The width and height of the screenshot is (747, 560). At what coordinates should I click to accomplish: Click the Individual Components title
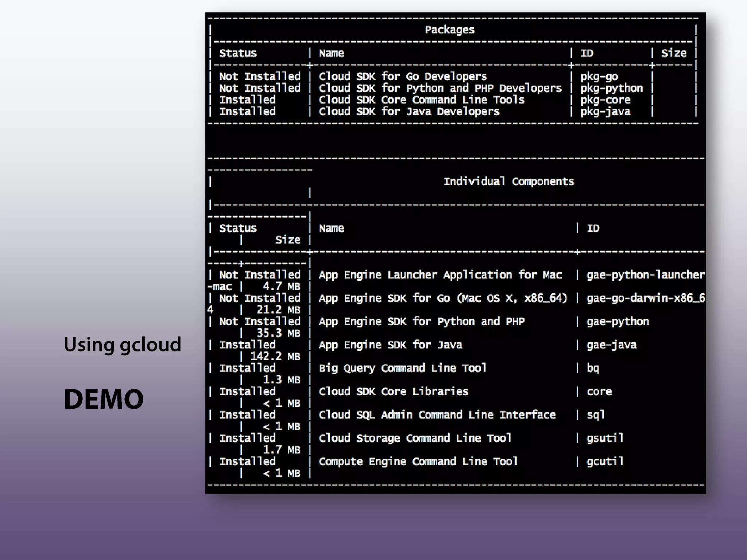click(508, 182)
